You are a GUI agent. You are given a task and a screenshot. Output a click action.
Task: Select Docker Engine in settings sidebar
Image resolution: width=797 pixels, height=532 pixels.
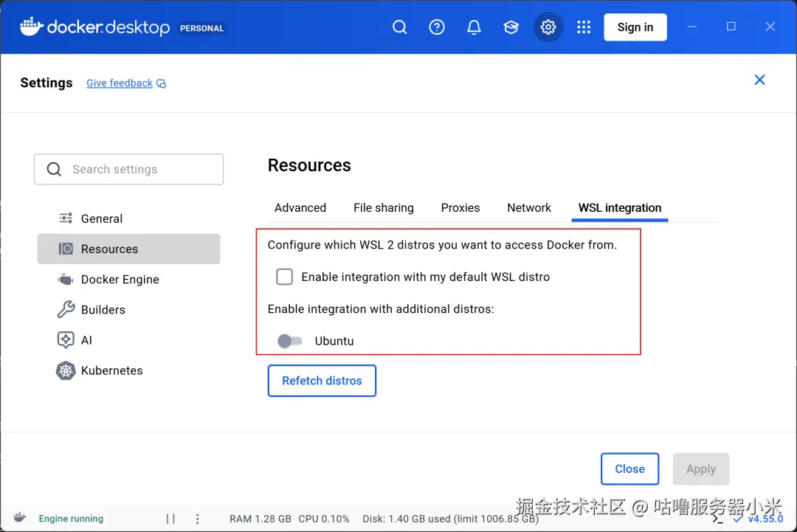[120, 280]
